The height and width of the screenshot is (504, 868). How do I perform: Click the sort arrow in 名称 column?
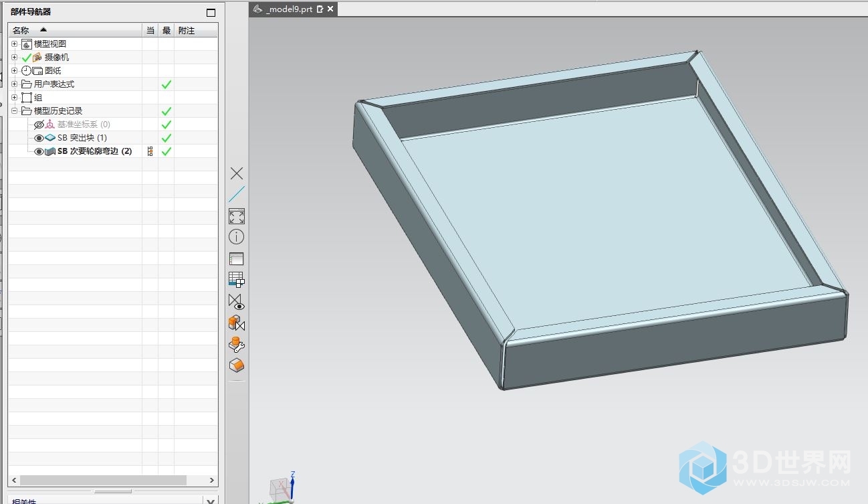click(x=43, y=30)
